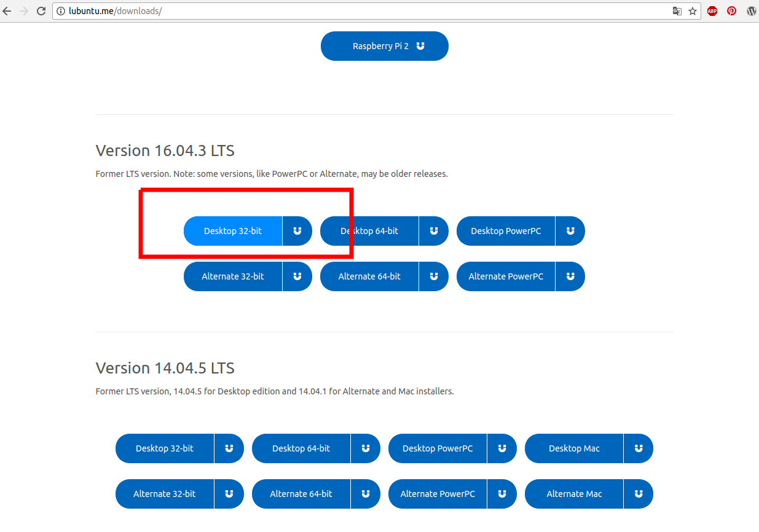Download 14.04.5 Alternate 32-bit

(165, 494)
